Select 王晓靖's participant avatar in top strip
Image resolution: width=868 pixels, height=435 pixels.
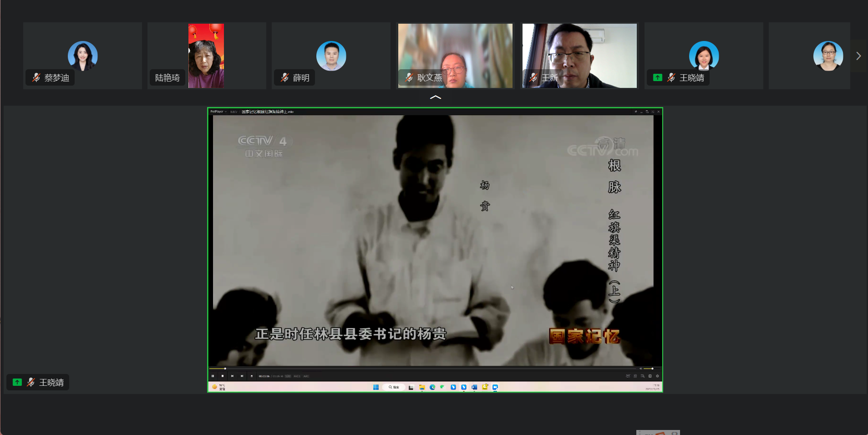pyautogui.click(x=704, y=56)
